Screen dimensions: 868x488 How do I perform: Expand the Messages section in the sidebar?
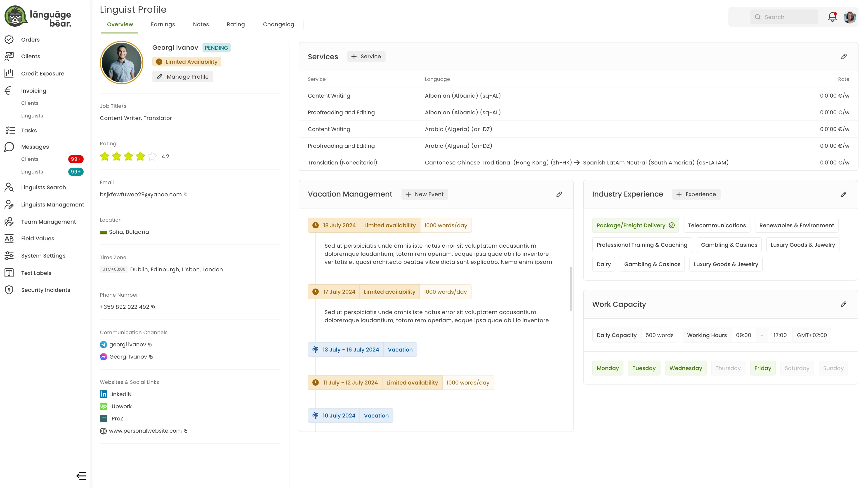[35, 147]
